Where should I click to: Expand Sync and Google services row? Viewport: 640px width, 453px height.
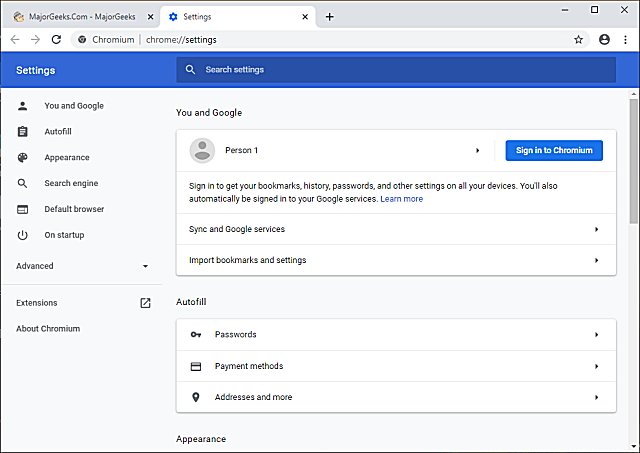point(596,229)
